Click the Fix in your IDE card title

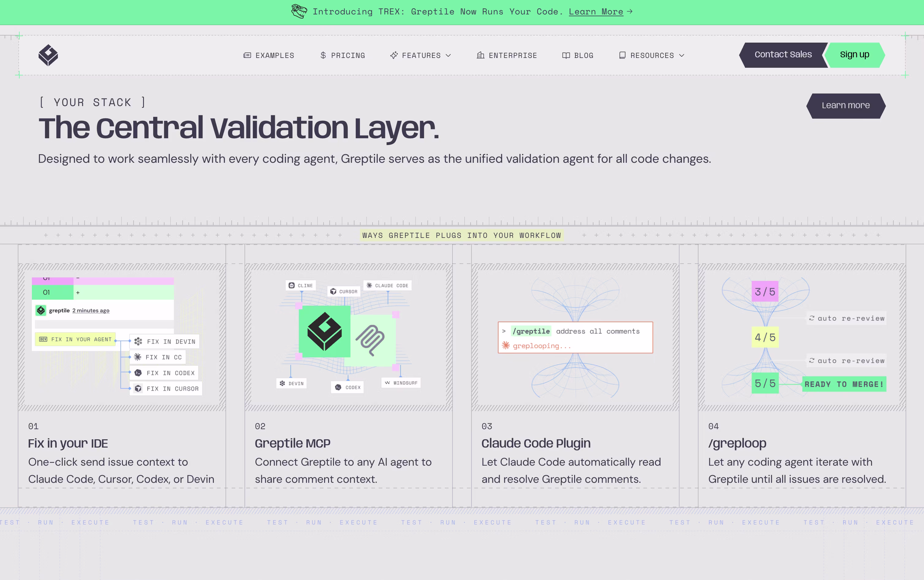click(x=68, y=443)
